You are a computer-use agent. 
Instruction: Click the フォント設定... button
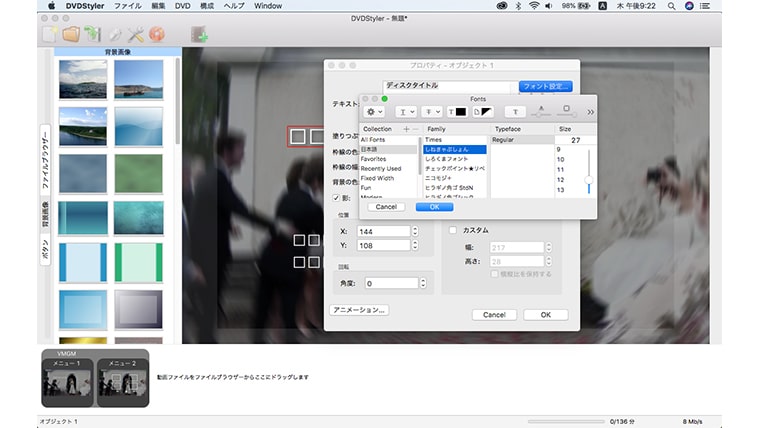click(x=545, y=86)
